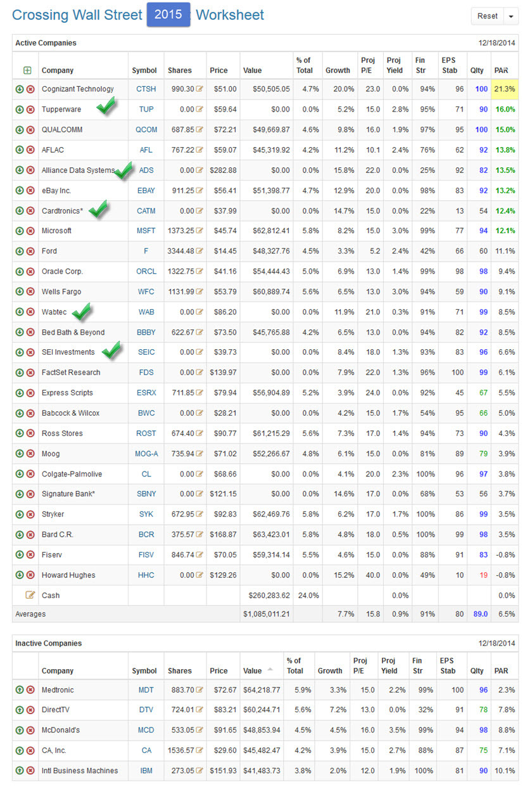532x787 pixels.
Task: Sort Active Companies by PAR column
Action: click(501, 70)
